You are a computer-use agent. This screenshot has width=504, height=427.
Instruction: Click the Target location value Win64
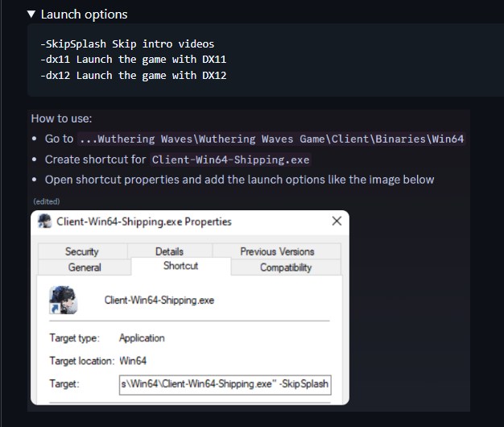point(133,361)
